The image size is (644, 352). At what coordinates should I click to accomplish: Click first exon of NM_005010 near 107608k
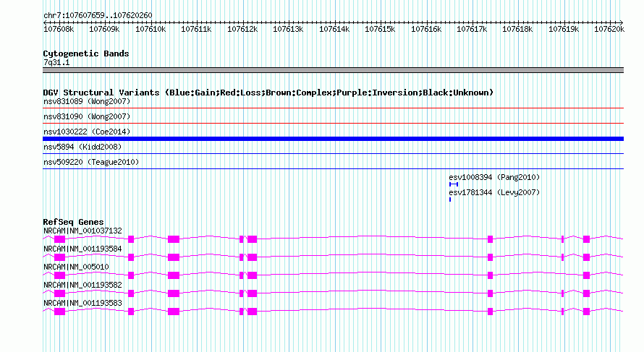[x=59, y=275]
